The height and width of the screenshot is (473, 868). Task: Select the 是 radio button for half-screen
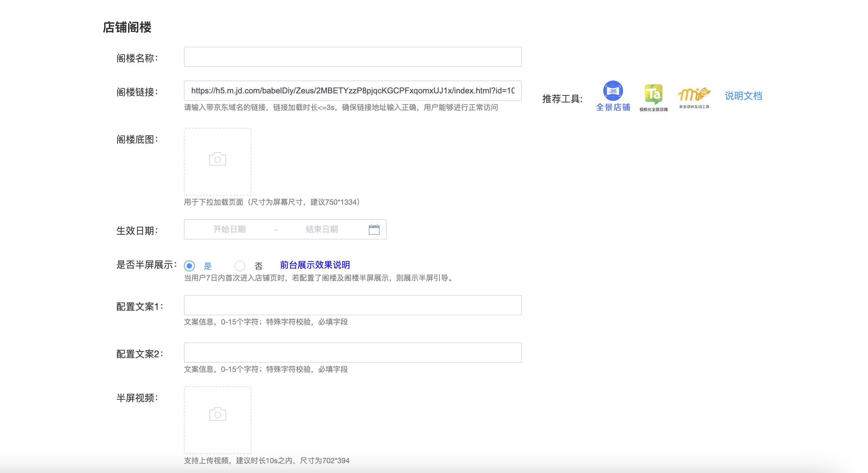pos(189,266)
